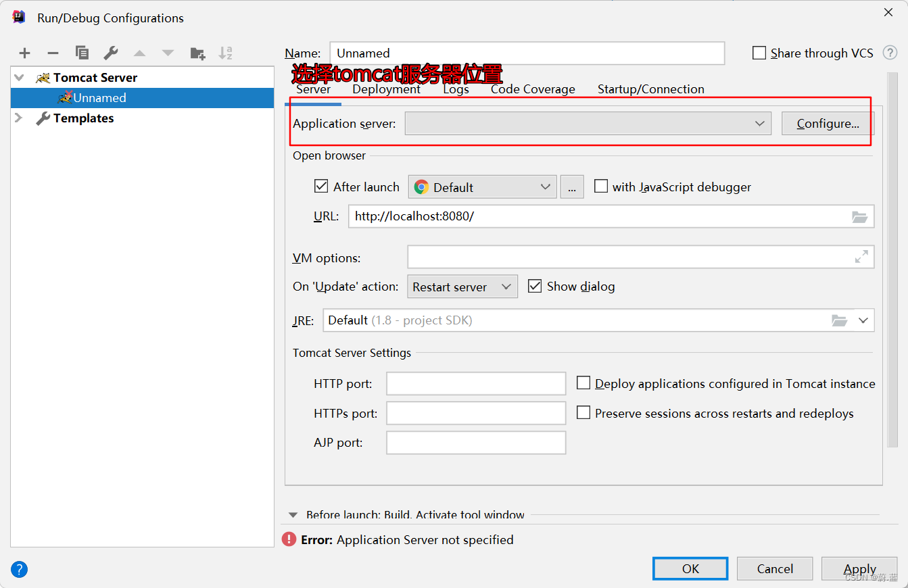Image resolution: width=908 pixels, height=588 pixels.
Task: Sort configurations alphabetically
Action: click(x=226, y=53)
